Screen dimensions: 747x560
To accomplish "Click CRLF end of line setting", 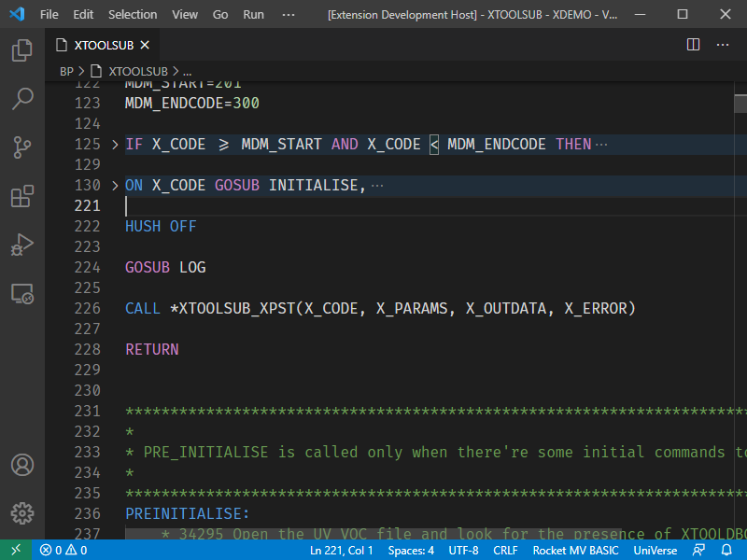I will coord(505,550).
